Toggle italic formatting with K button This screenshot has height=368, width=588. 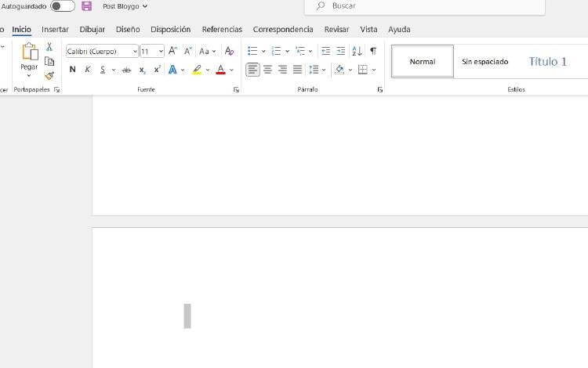[88, 70]
